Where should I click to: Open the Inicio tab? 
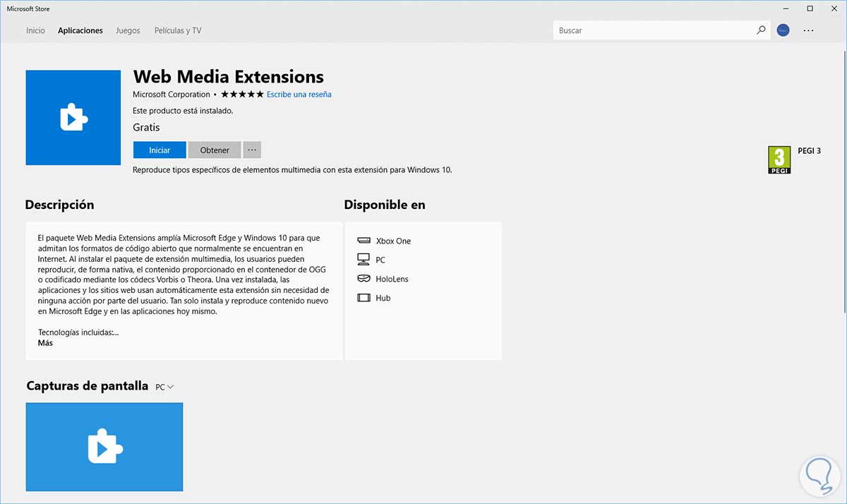point(35,30)
